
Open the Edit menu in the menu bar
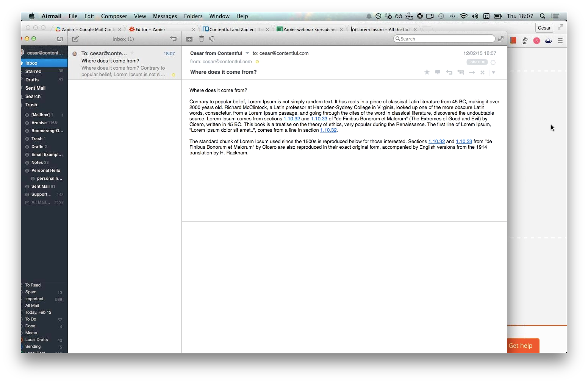pyautogui.click(x=89, y=16)
